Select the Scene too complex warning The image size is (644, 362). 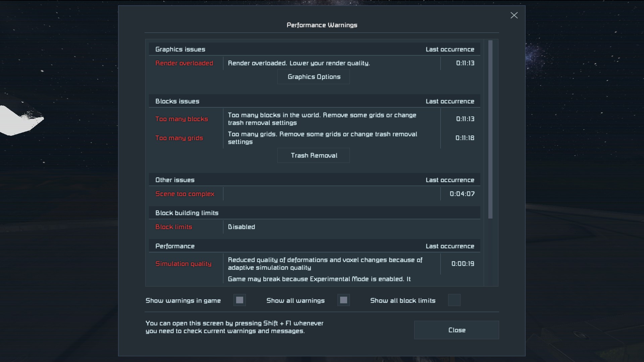click(x=185, y=194)
